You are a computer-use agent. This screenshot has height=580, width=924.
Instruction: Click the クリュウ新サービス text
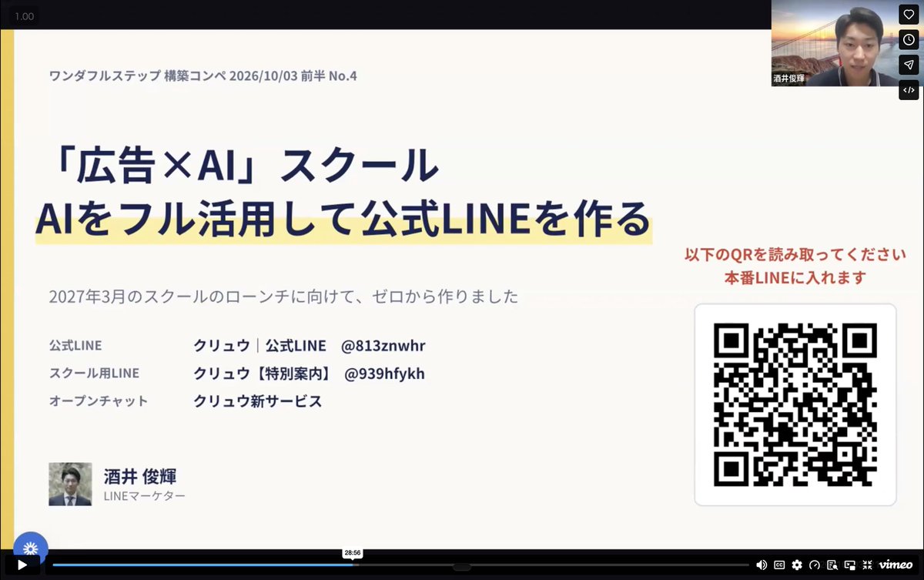[x=258, y=401]
